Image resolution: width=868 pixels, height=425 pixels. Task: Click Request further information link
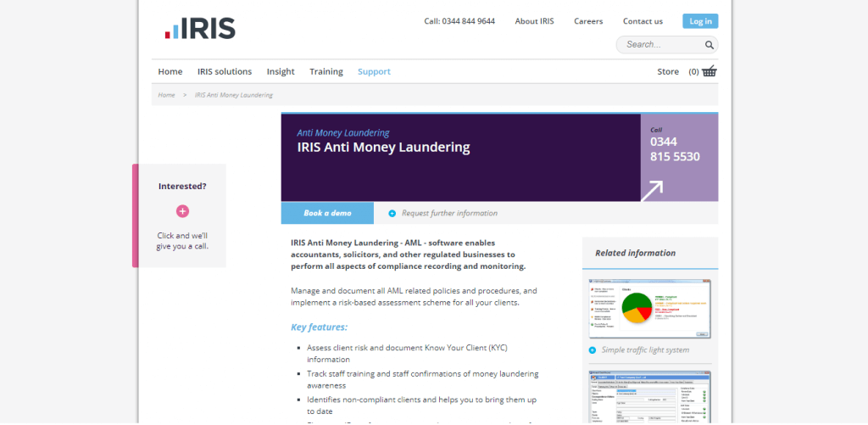point(449,213)
